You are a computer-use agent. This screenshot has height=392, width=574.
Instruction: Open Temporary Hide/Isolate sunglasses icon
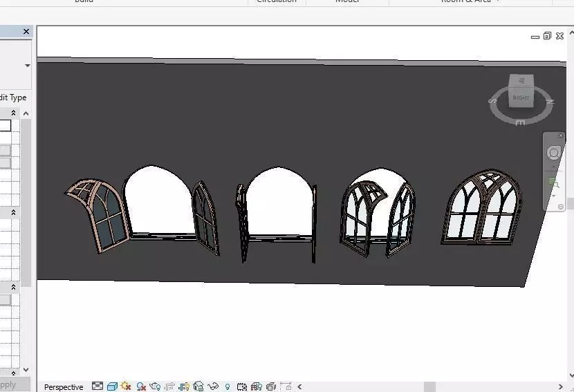[213, 386]
